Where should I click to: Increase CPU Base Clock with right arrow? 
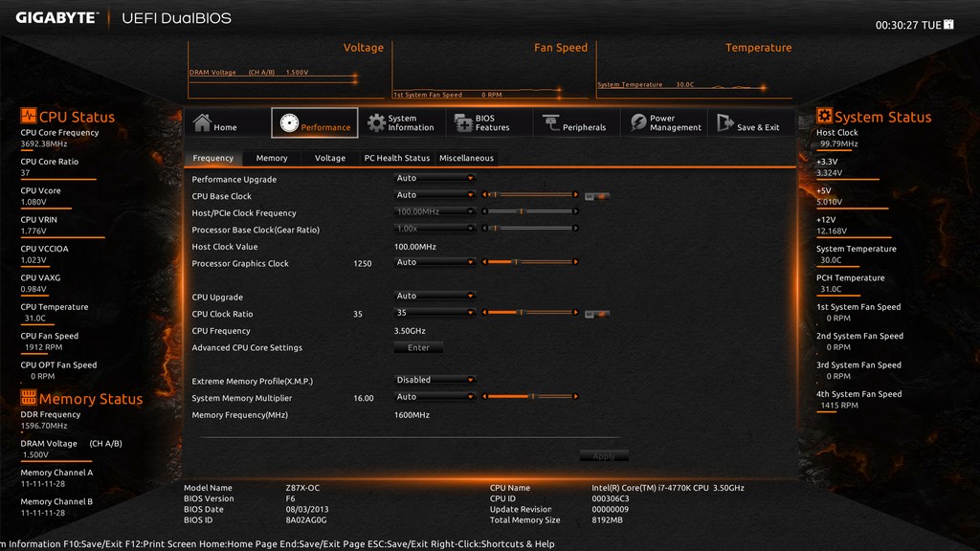[x=575, y=195]
